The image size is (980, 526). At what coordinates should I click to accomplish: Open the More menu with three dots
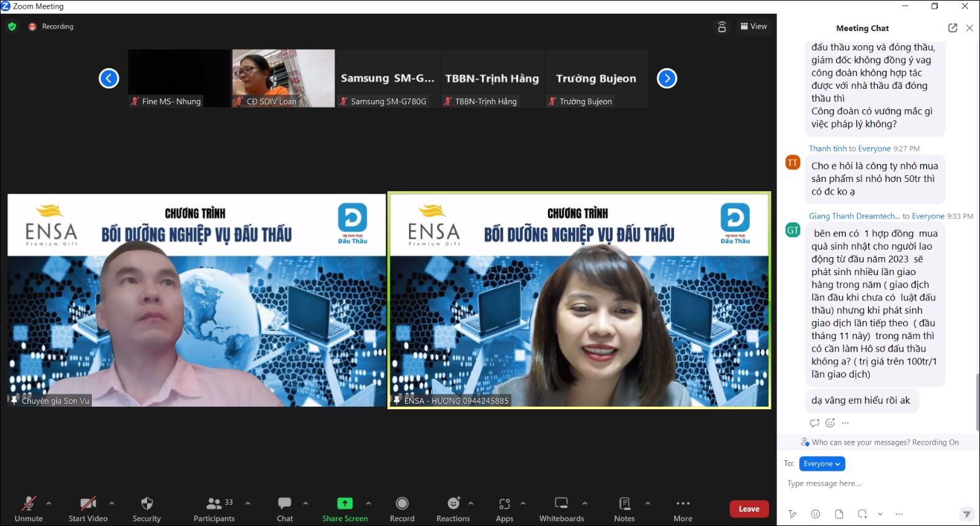click(683, 509)
